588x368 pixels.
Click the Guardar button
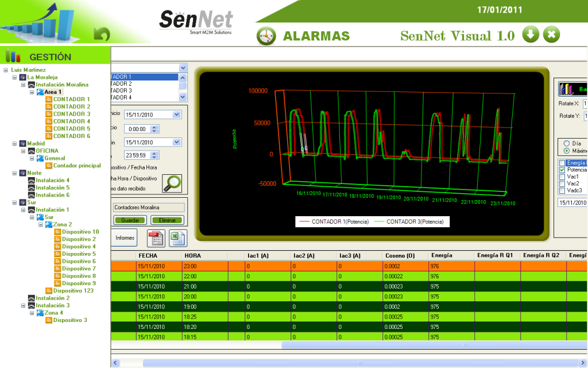tap(130, 220)
